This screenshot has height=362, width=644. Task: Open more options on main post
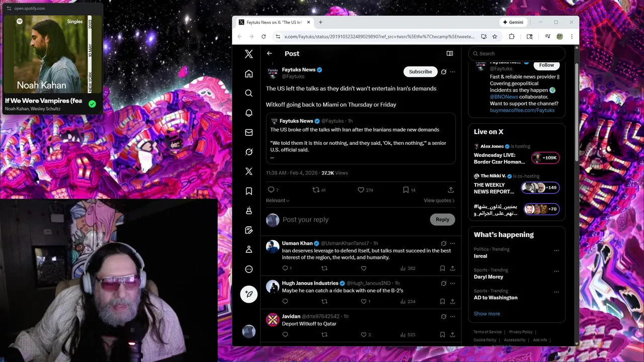pyautogui.click(x=452, y=72)
